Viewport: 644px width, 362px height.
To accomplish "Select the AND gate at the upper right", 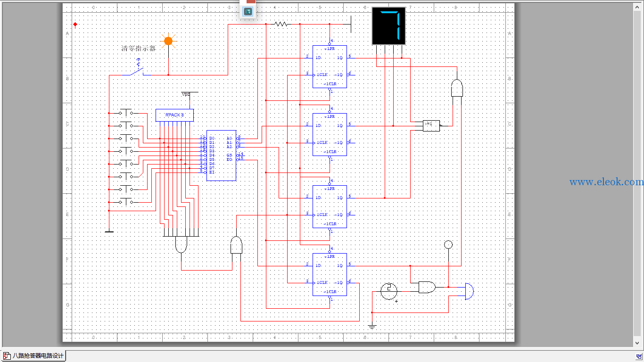I will point(457,88).
